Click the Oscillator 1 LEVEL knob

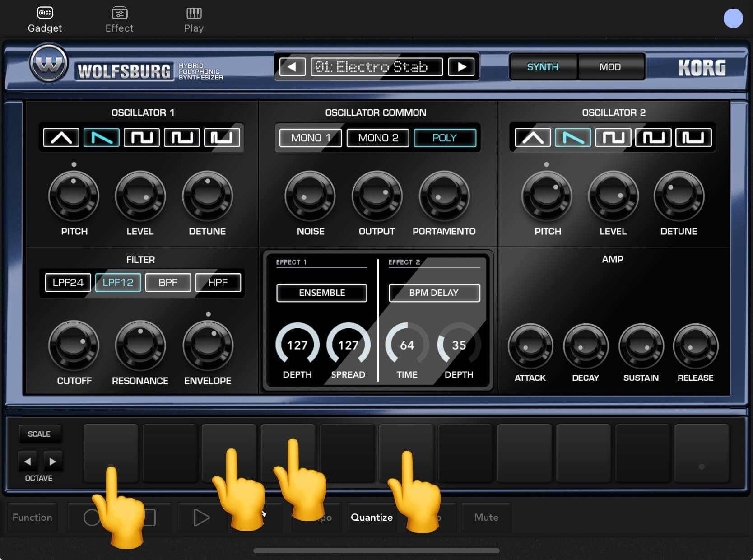tap(140, 196)
